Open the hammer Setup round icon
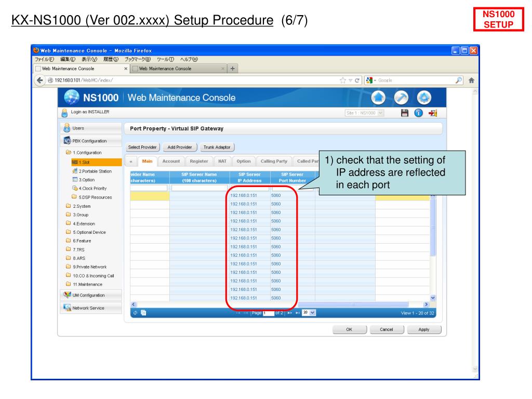Image resolution: width=532 pixels, height=399 pixels. click(401, 98)
